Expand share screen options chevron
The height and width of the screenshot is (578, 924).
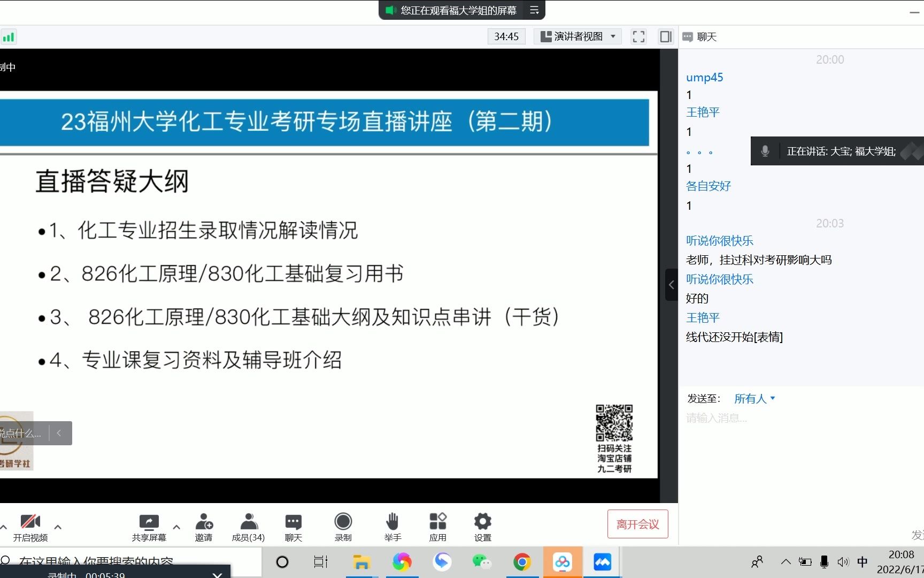tap(176, 527)
